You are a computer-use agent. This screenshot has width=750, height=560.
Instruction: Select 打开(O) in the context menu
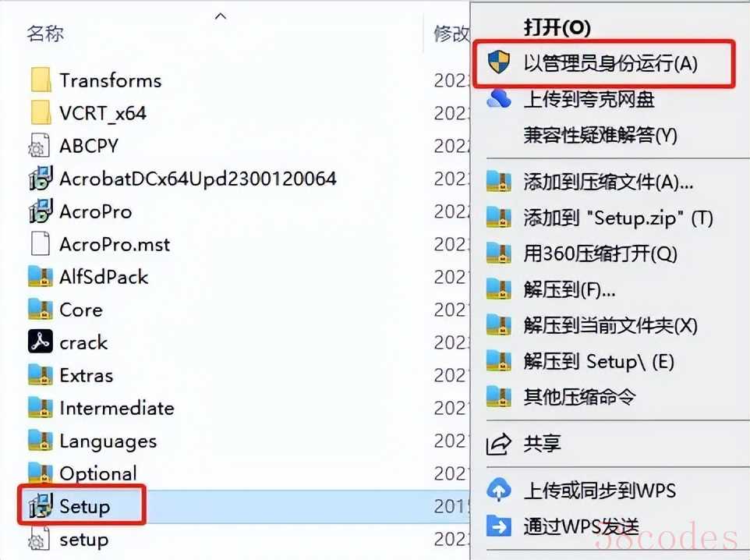tap(557, 27)
